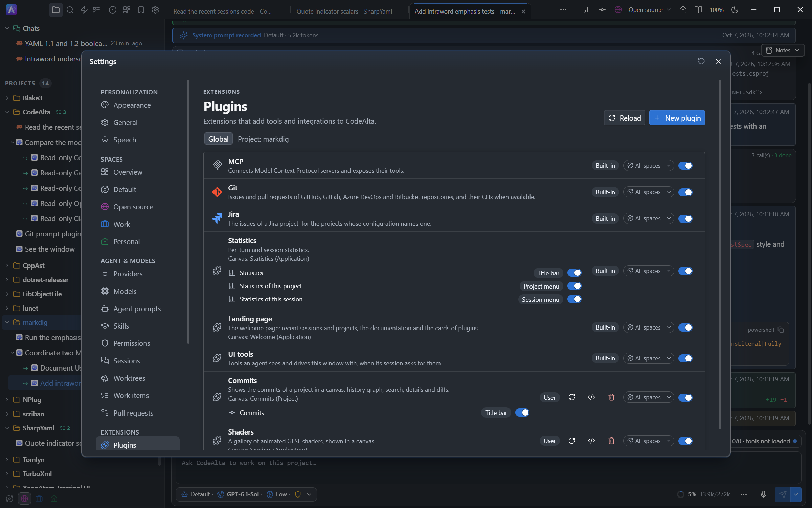The width and height of the screenshot is (812, 508).
Task: Toggle Statistics Project menu switch
Action: (574, 286)
